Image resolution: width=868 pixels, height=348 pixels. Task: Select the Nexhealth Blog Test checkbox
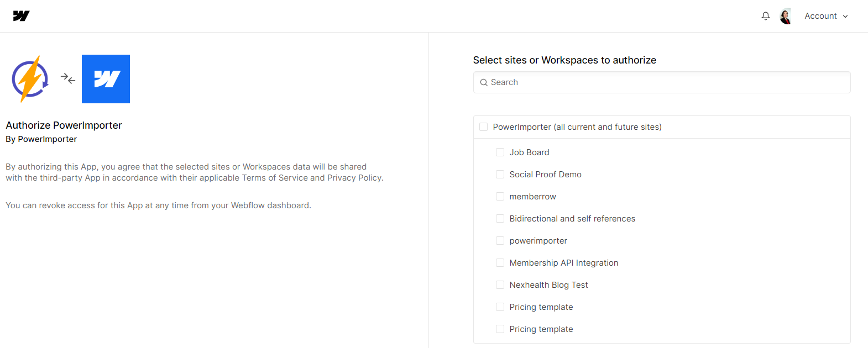[500, 284]
